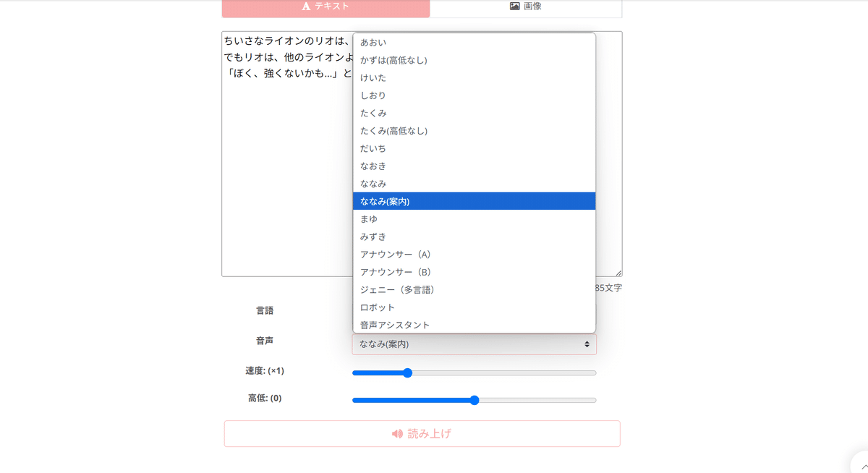868x473 pixels.
Task: Choose かずは(高低なし) from list
Action: click(x=474, y=60)
